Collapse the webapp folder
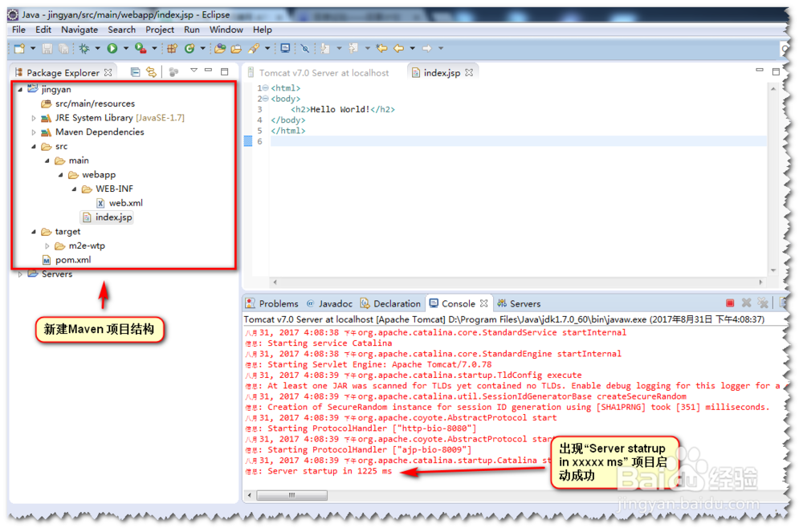This screenshot has height=532, width=803. coord(61,175)
